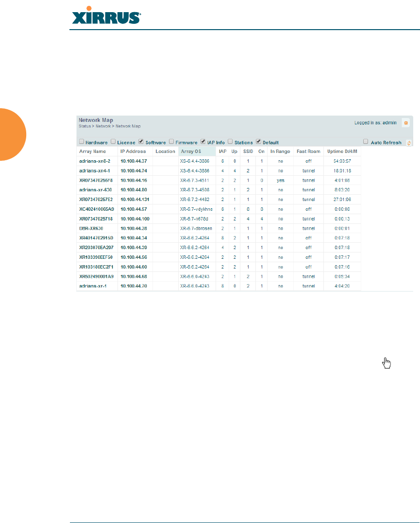Enable the Firmware checkbox

(x=171, y=141)
